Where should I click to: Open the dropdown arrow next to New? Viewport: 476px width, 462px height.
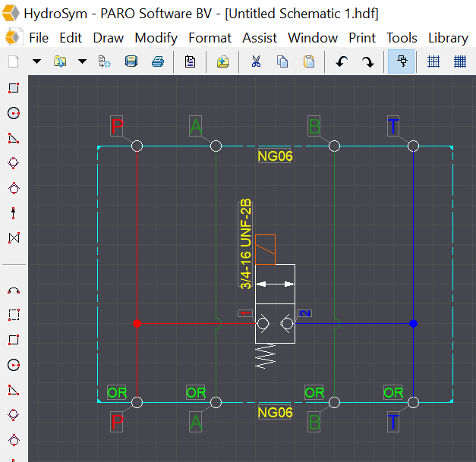point(36,61)
